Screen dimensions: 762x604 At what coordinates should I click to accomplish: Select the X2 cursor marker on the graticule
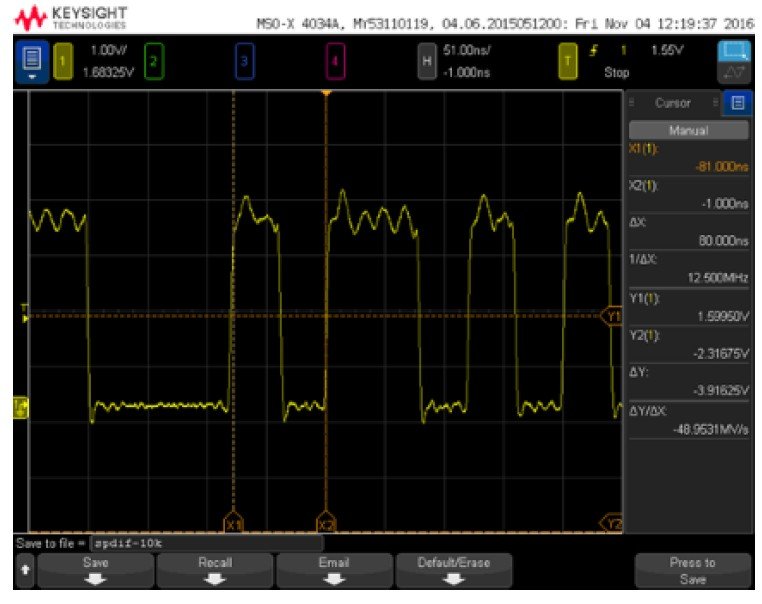pyautogui.click(x=326, y=524)
